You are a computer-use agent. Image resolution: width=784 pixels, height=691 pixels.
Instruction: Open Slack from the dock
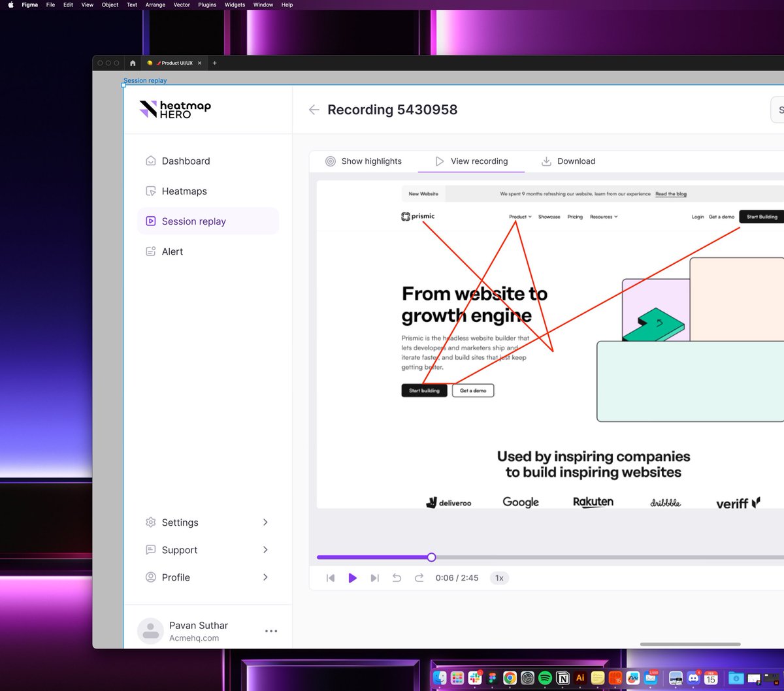pyautogui.click(x=475, y=678)
